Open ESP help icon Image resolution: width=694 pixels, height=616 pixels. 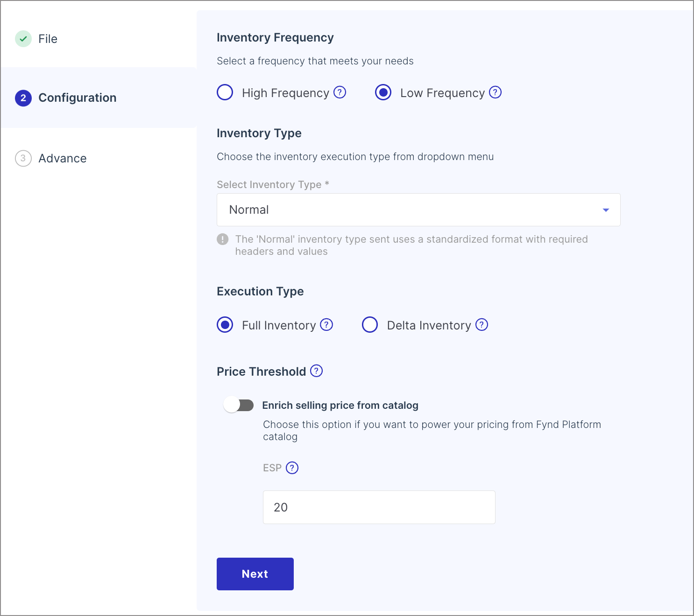pyautogui.click(x=292, y=468)
